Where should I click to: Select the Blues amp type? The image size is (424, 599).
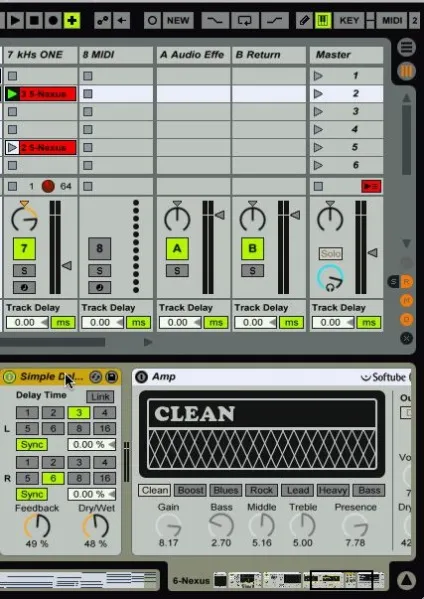pyautogui.click(x=226, y=490)
